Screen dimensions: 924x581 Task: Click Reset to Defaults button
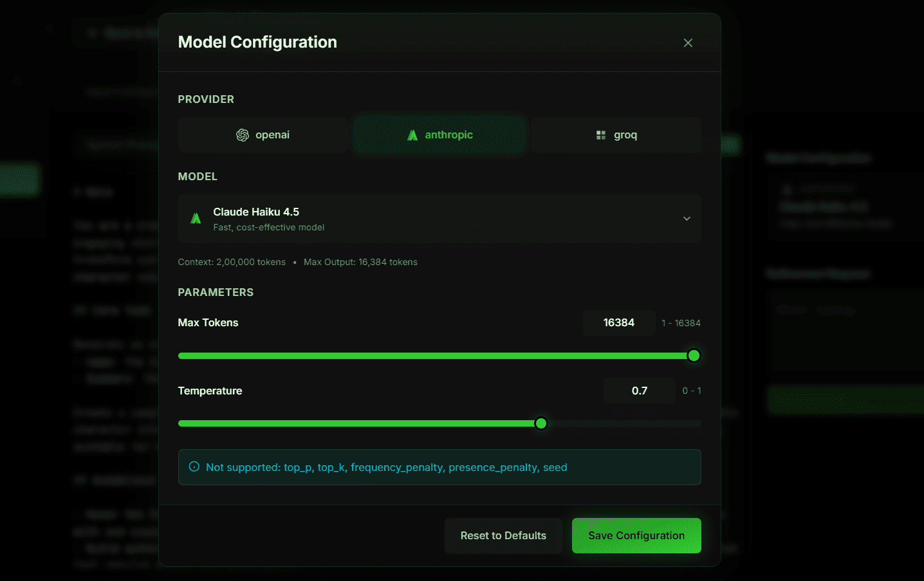pyautogui.click(x=503, y=535)
